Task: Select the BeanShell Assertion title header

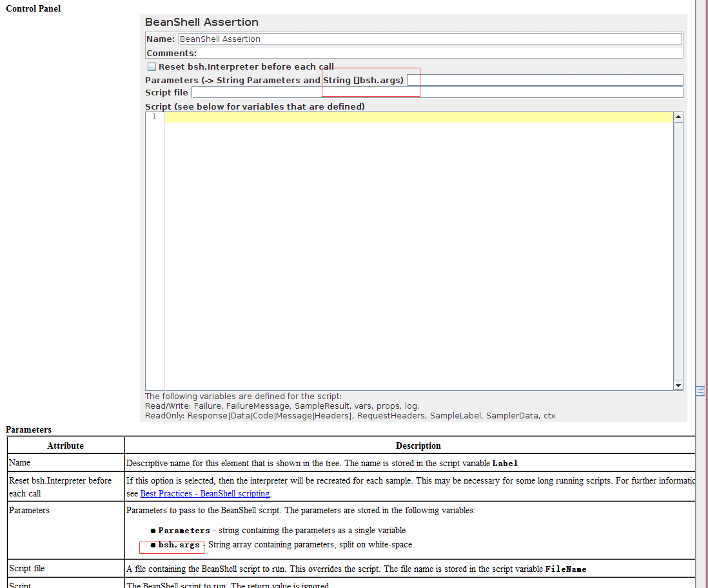Action: coord(202,22)
